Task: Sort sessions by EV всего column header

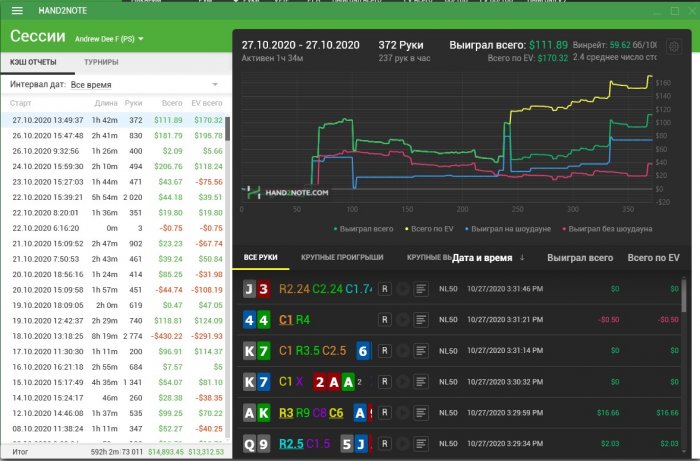Action: pyautogui.click(x=207, y=103)
